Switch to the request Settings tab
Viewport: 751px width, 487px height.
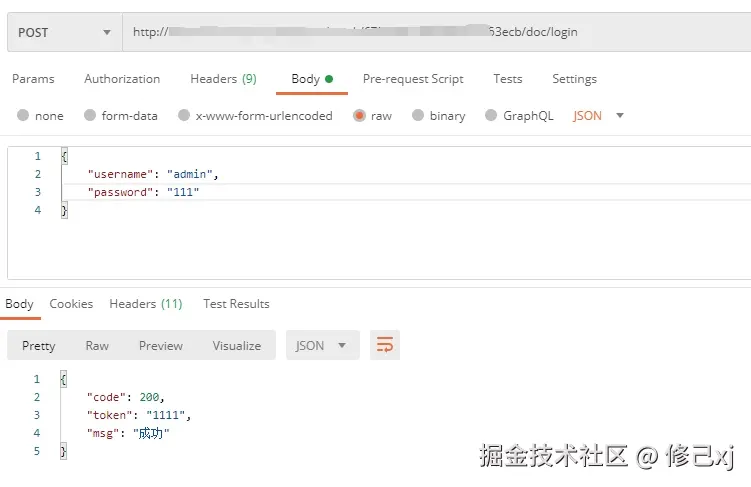[x=574, y=79]
